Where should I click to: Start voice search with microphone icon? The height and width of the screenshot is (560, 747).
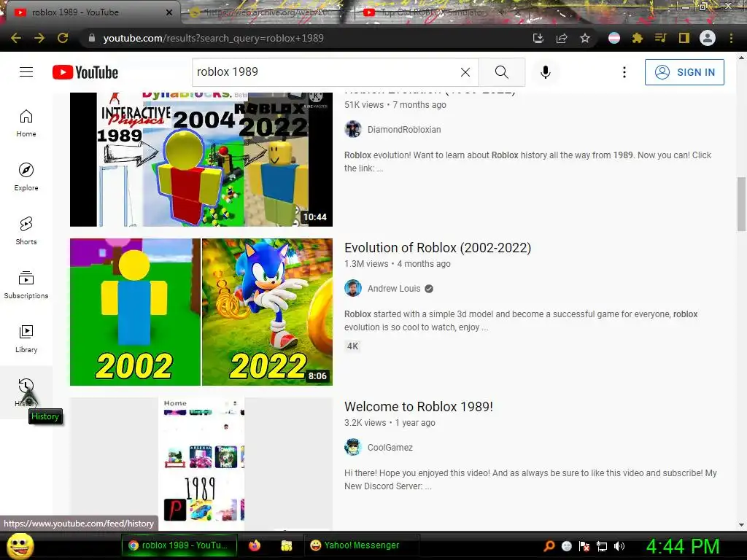[546, 72]
